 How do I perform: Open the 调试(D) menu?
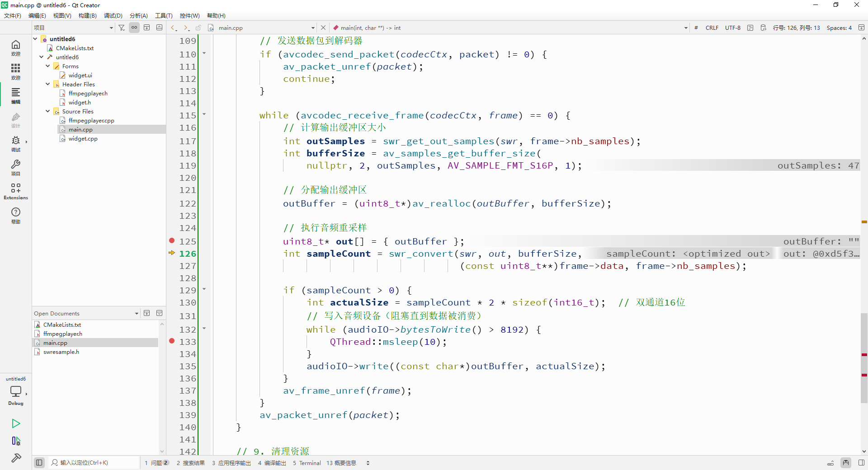click(113, 15)
